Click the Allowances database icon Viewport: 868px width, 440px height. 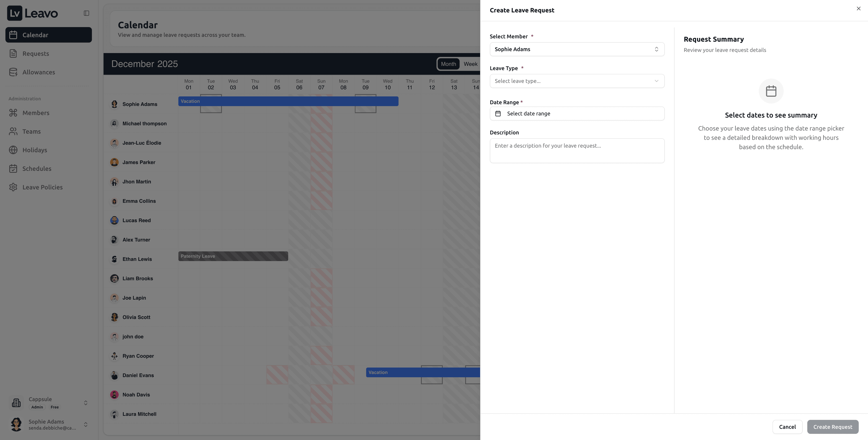[x=13, y=72]
